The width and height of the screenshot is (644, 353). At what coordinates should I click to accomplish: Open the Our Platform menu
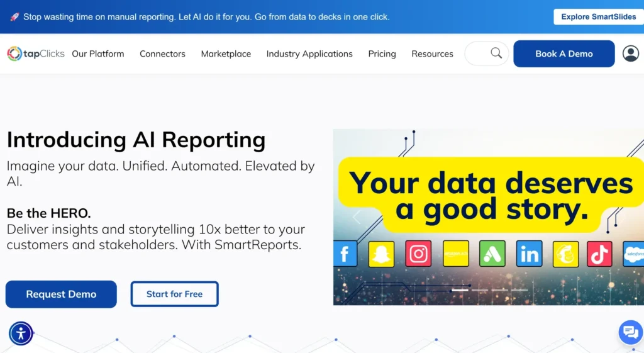tap(98, 54)
